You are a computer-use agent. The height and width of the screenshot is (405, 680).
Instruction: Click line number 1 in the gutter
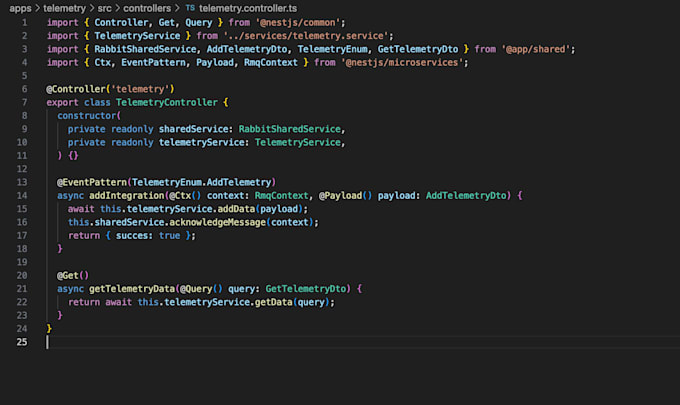coord(24,23)
